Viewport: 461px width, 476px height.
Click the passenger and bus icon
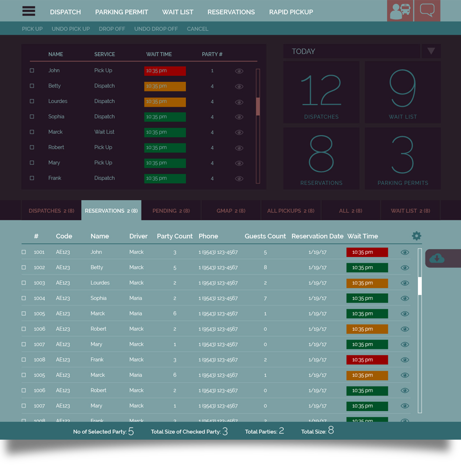[400, 11]
